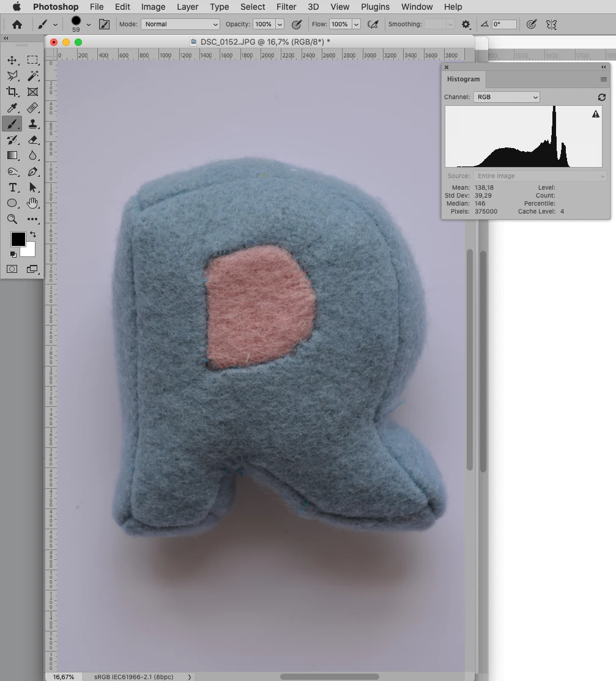Open the Flow slider dropdown
This screenshot has height=681, width=616.
pos(356,24)
